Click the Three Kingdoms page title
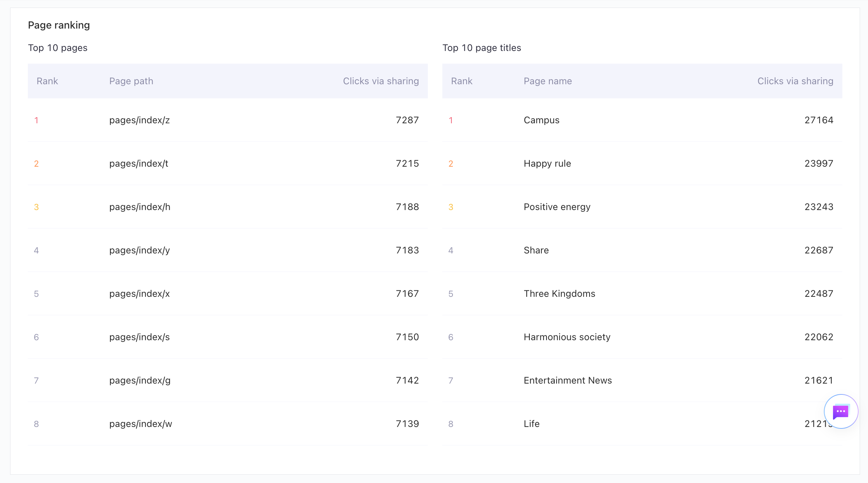 tap(559, 294)
